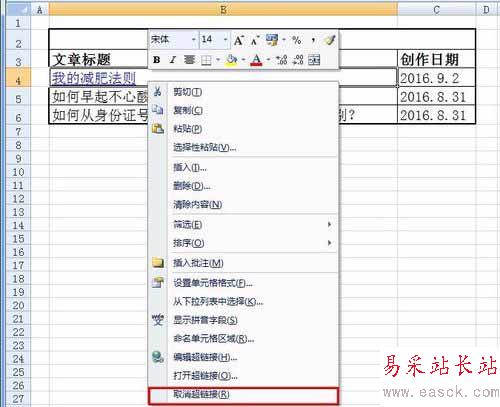Viewport: 500px width, 407px height.
Task: Select column B header
Action: 223,10
